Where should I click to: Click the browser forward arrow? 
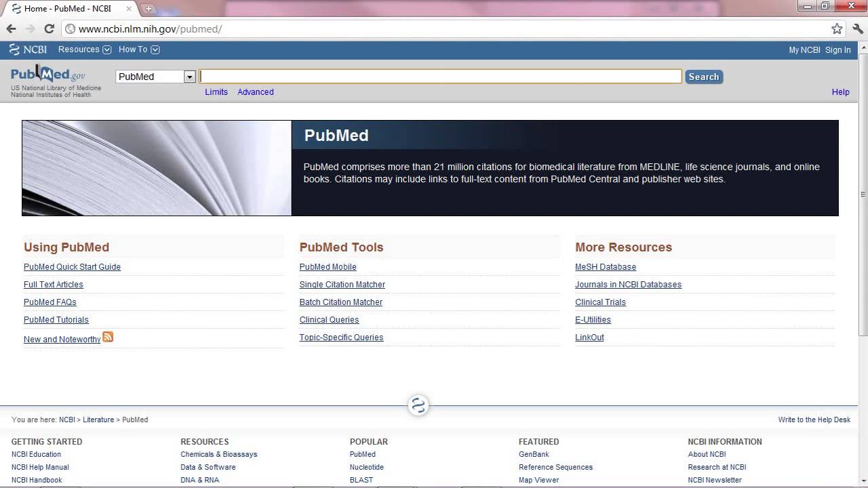(x=30, y=28)
